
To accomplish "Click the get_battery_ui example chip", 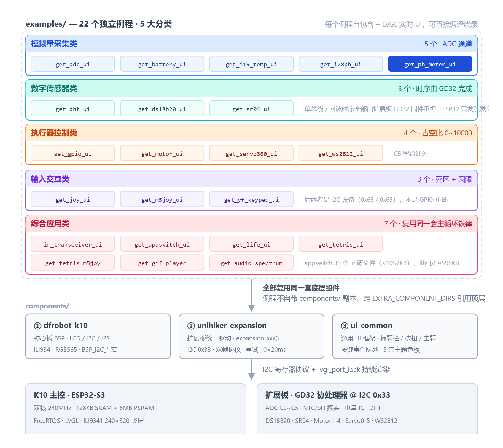I will 162,64.
